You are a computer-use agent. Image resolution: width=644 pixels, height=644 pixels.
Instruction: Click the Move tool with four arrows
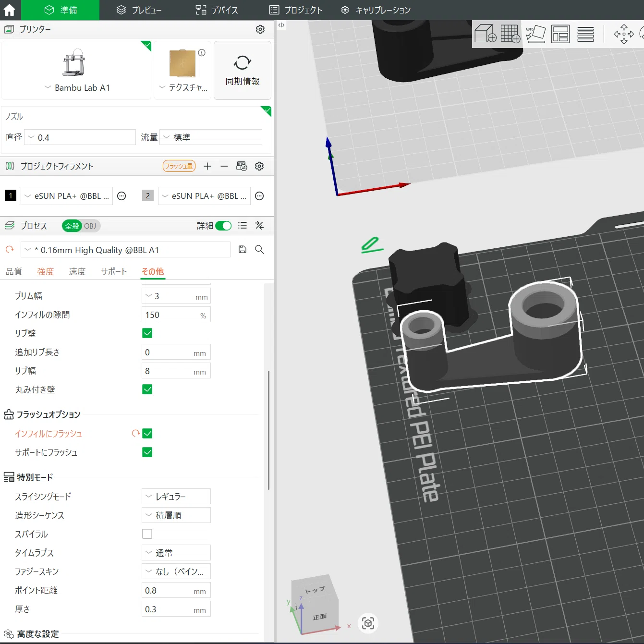pyautogui.click(x=624, y=34)
